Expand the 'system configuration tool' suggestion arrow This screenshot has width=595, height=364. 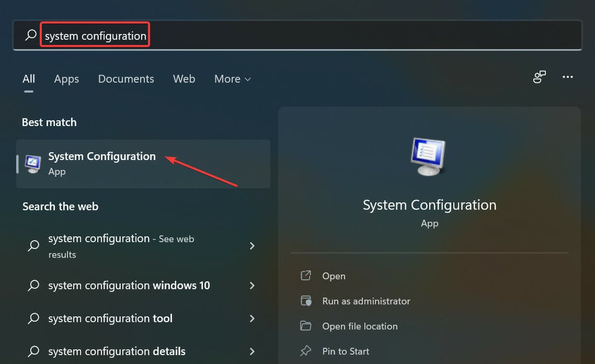click(x=252, y=318)
